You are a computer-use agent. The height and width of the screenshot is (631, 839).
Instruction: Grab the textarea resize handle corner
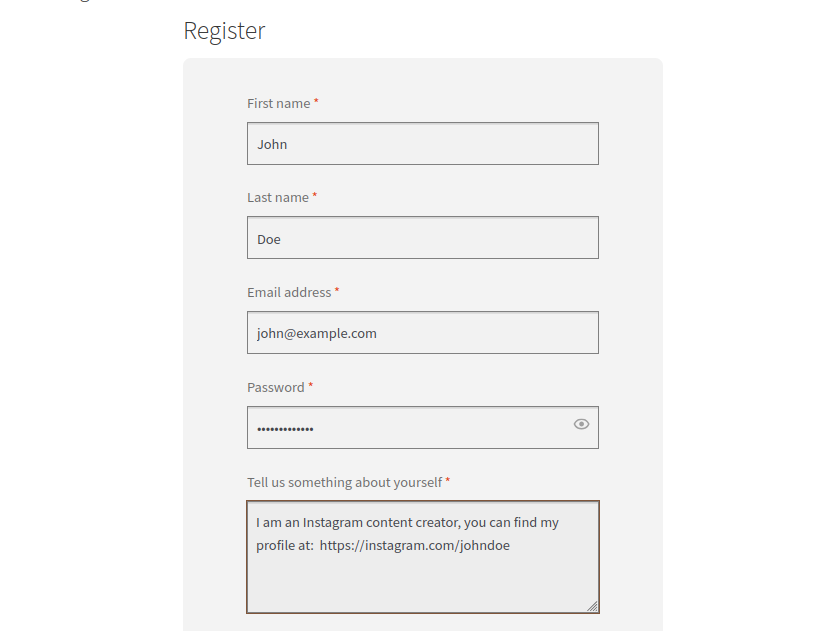click(x=592, y=606)
